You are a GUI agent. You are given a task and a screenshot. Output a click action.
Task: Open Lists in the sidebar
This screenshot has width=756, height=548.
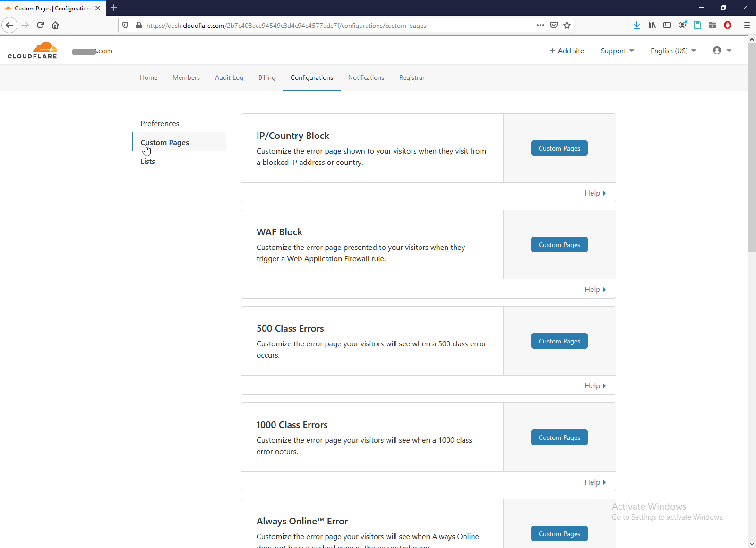pyautogui.click(x=147, y=161)
